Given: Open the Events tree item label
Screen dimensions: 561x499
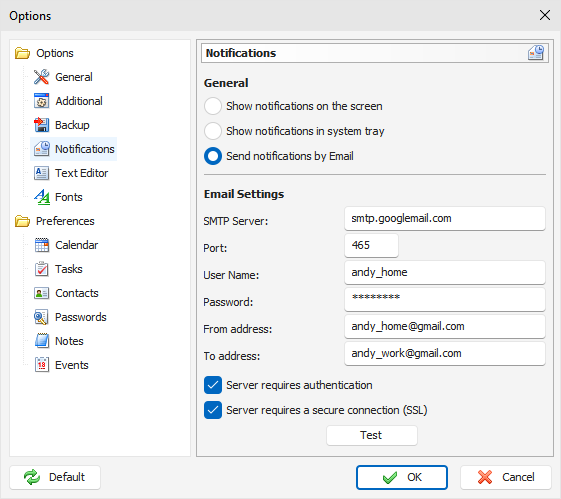Looking at the screenshot, I should [72, 365].
